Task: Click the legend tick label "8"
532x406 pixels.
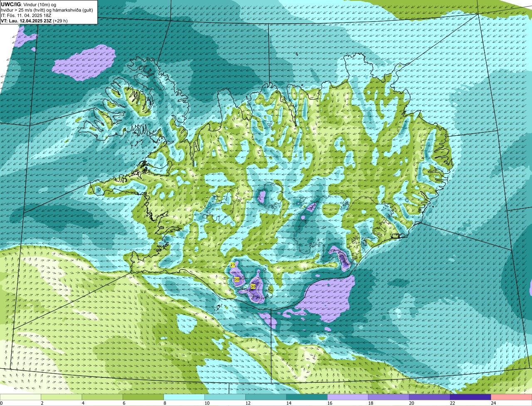Action: pos(165,403)
